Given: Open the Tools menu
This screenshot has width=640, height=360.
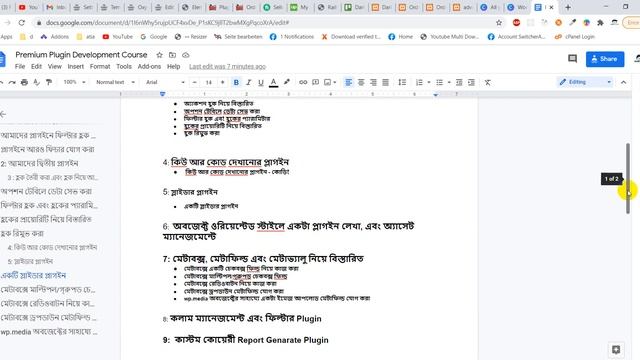Looking at the screenshot, I should point(124,67).
